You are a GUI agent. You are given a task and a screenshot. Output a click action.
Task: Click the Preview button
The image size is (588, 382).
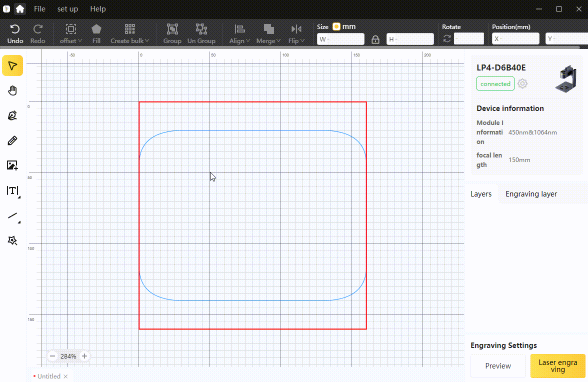point(498,366)
